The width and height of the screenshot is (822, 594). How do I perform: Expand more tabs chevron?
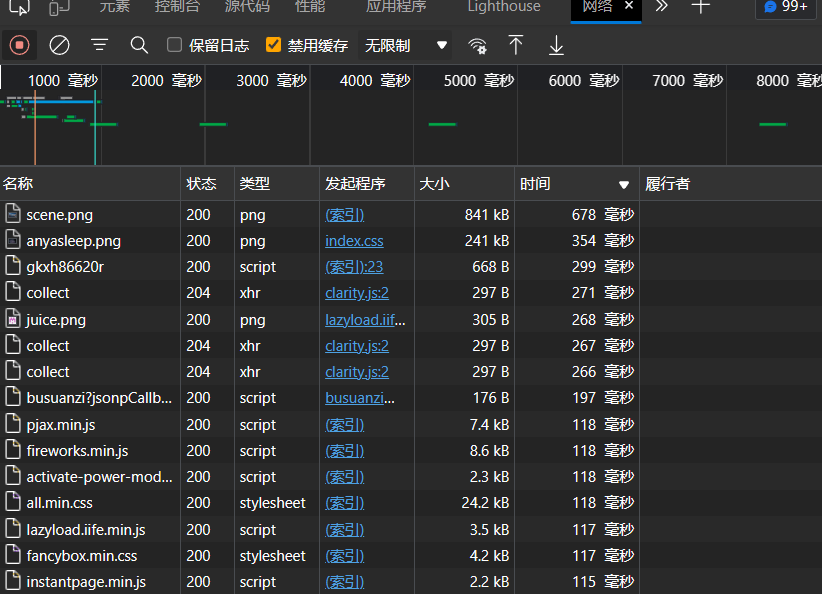point(661,6)
